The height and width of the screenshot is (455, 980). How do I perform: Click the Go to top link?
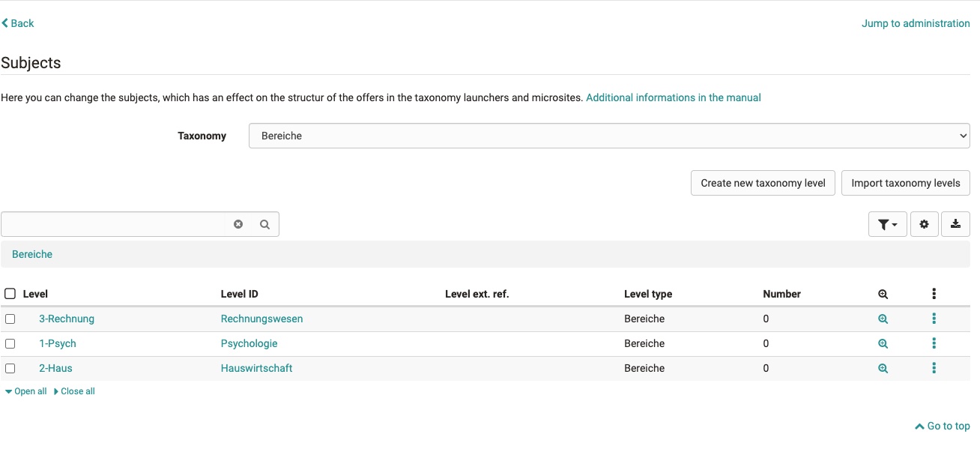click(x=943, y=426)
